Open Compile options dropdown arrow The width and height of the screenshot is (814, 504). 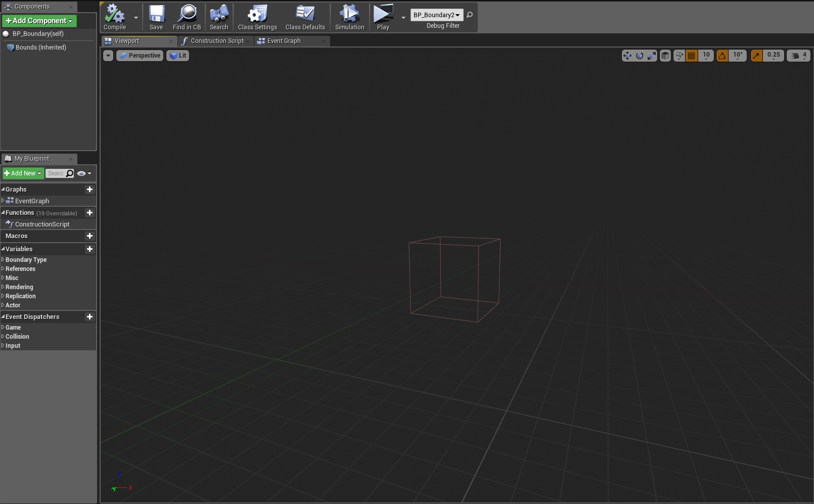(136, 18)
